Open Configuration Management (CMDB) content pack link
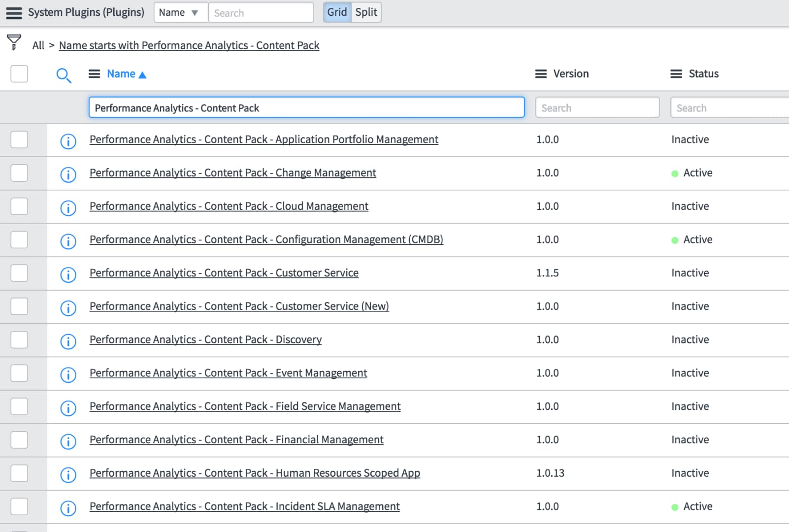This screenshot has height=532, width=789. tap(266, 239)
